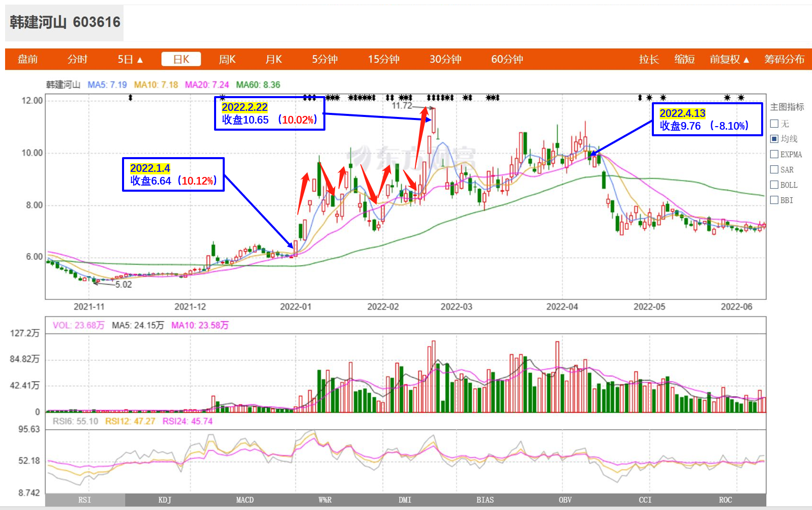812x510 pixels.
Task: Switch to the MACD indicator tab
Action: (x=245, y=500)
